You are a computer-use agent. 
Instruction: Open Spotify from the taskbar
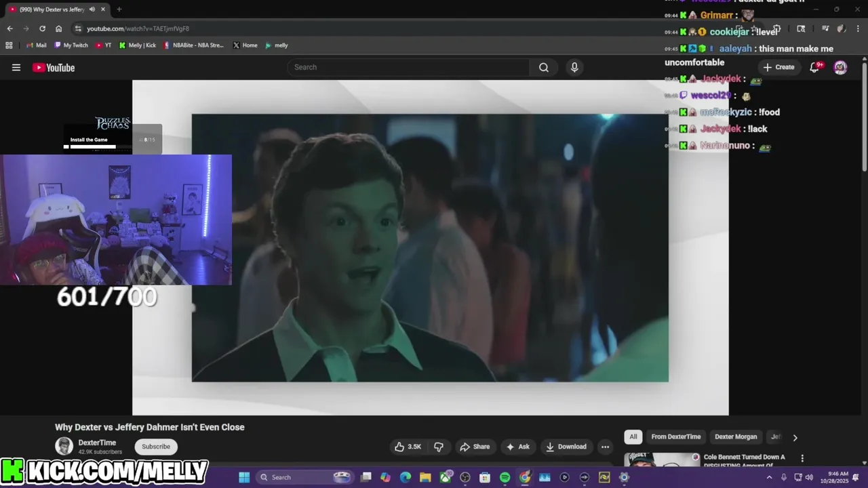(505, 477)
